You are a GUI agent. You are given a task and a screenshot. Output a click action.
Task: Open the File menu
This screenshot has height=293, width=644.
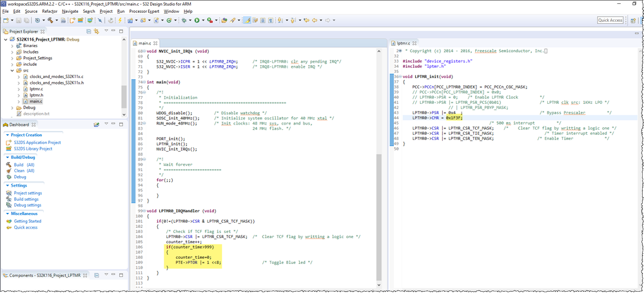click(x=5, y=11)
